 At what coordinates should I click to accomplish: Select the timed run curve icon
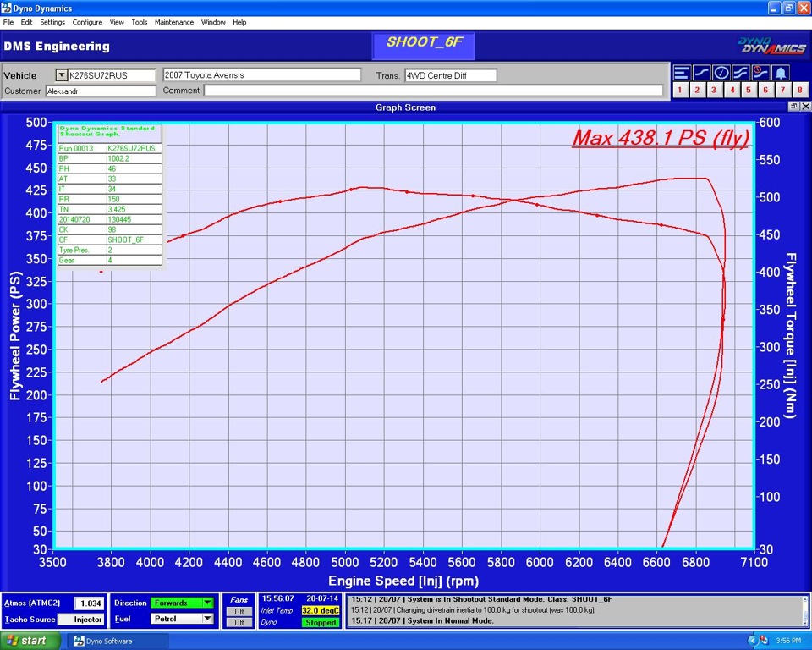(759, 72)
